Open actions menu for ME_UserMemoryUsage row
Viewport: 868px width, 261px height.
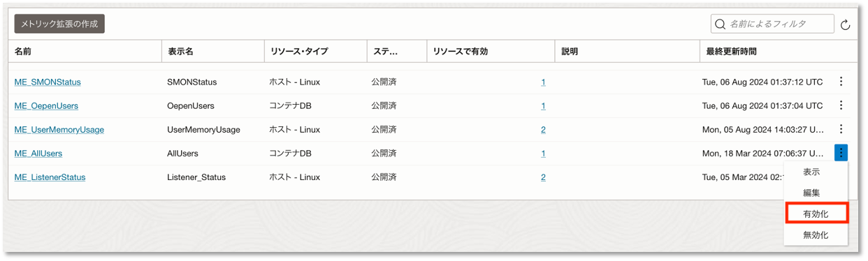[841, 129]
